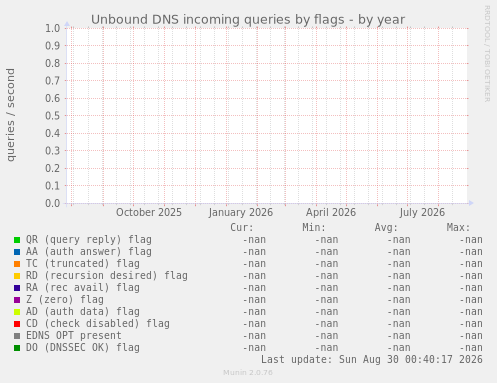Click inside the empty graph plot area
This screenshot has width=497, height=383.
coord(268,116)
